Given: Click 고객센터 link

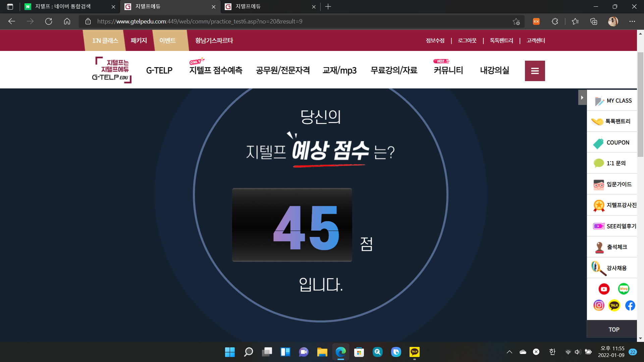Looking at the screenshot, I should [x=536, y=41].
